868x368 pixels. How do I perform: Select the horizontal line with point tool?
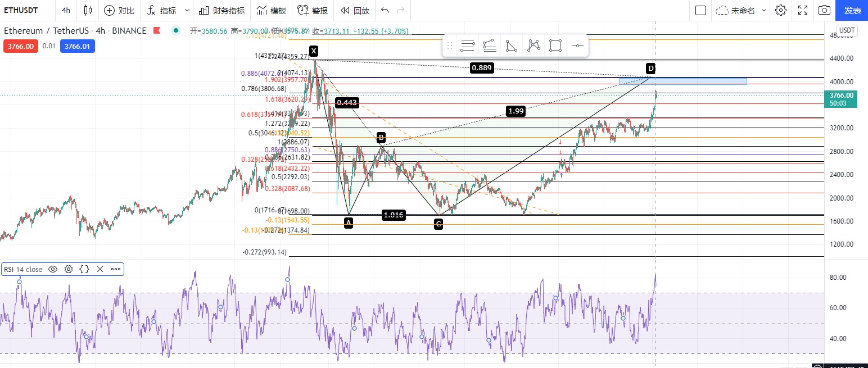coord(577,46)
